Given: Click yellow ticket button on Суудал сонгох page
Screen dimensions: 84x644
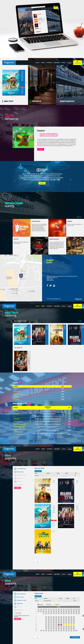Looking at the screenshot, I should (77, 574).
